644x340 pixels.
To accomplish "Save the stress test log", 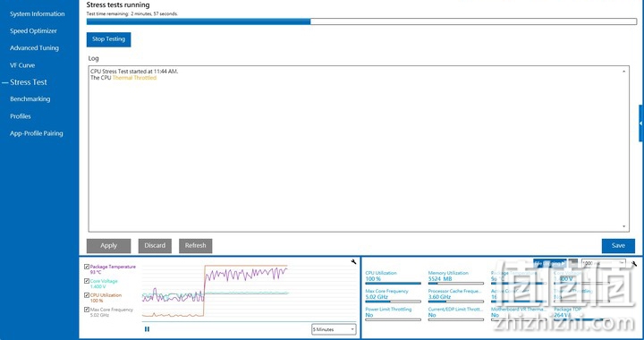I will tap(618, 245).
